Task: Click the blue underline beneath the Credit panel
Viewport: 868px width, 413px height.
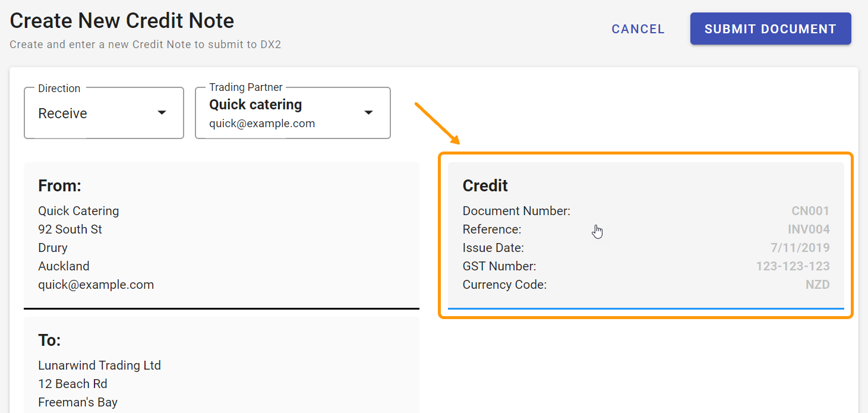Action: [645, 308]
